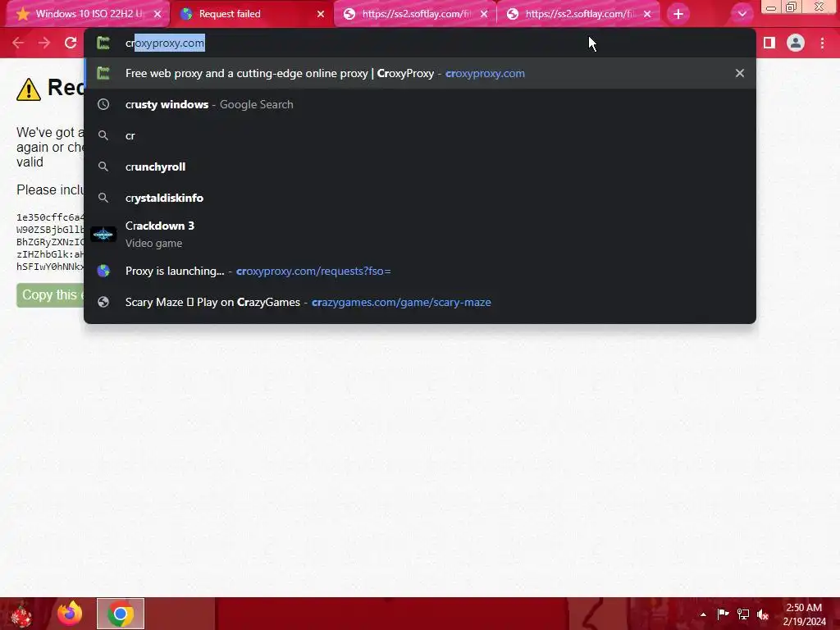Image resolution: width=840 pixels, height=630 pixels.
Task: Click the green Copy this button
Action: coord(50,295)
